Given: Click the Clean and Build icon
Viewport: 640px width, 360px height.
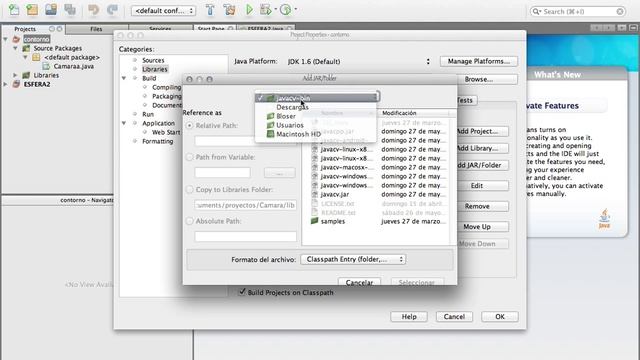Looking at the screenshot, I should click(229, 10).
